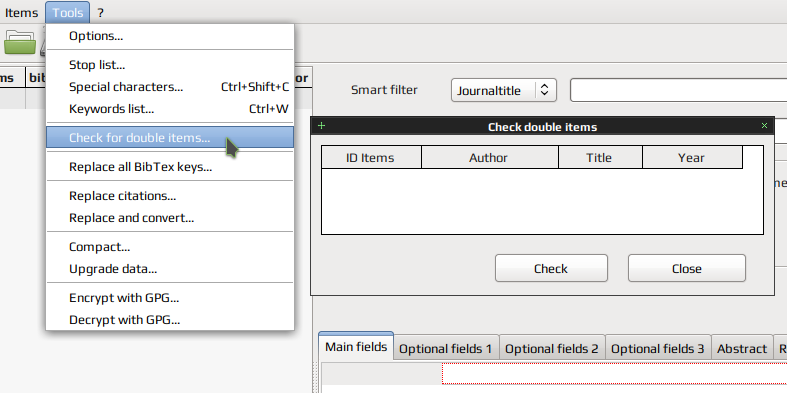Screen dimensions: 787x393
Task: Click the Smart filter text field
Action: (x=679, y=90)
